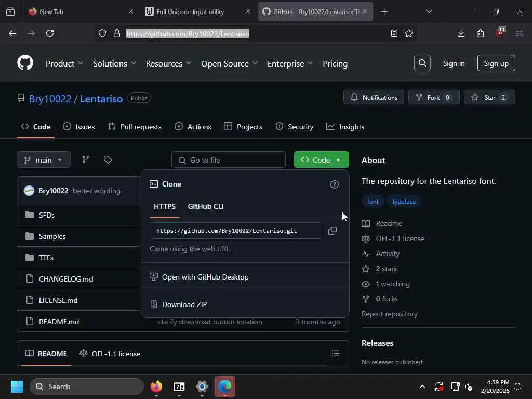Select the HTTPS clone tab

pos(165,206)
